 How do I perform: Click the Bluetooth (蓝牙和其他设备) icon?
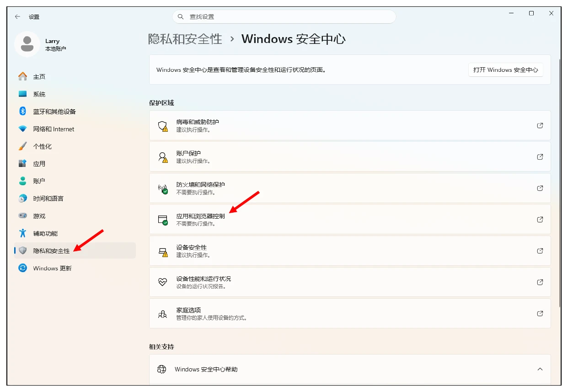pyautogui.click(x=23, y=111)
